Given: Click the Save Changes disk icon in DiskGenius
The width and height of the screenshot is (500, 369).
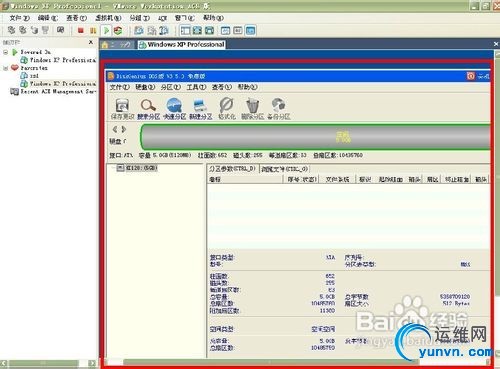Looking at the screenshot, I should [122, 105].
